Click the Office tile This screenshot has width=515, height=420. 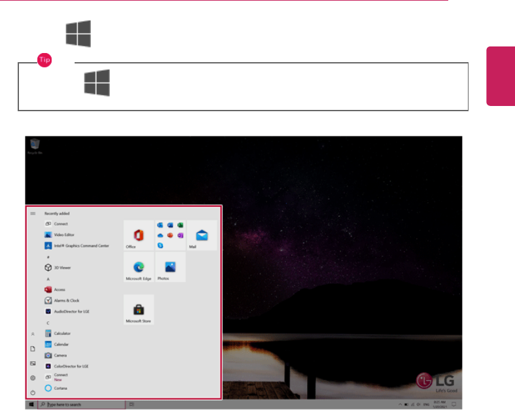[x=139, y=235]
